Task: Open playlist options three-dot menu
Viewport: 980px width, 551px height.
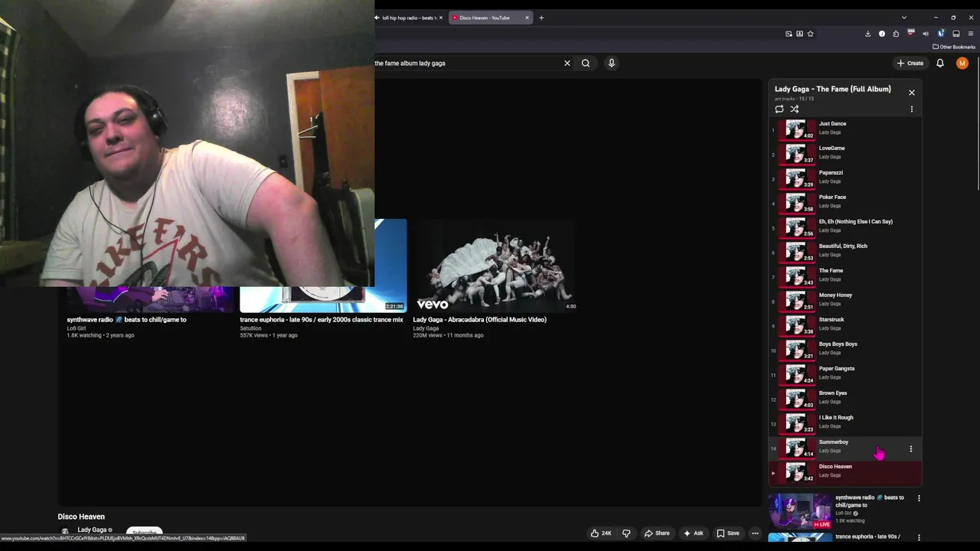Action: tap(911, 109)
